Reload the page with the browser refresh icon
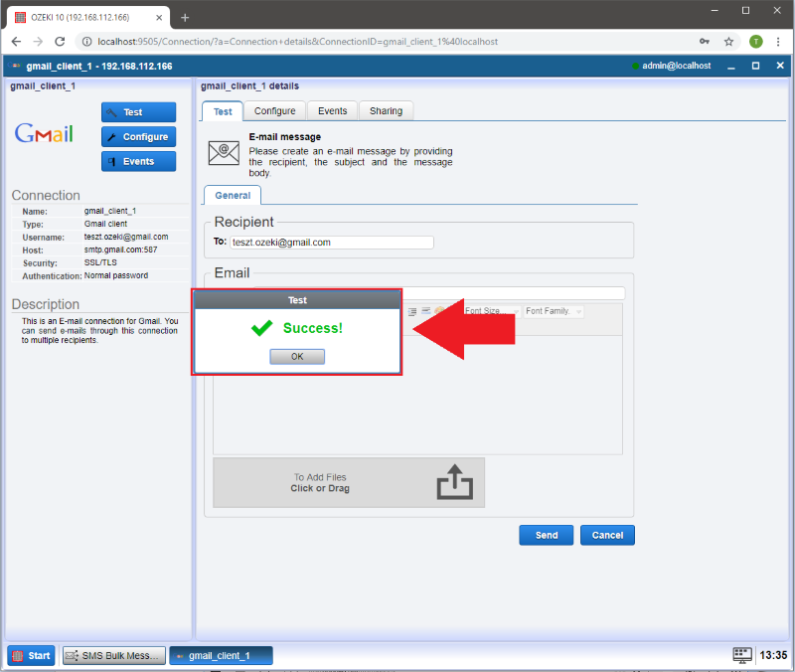Screen dimensions: 795x672 pyautogui.click(x=60, y=42)
